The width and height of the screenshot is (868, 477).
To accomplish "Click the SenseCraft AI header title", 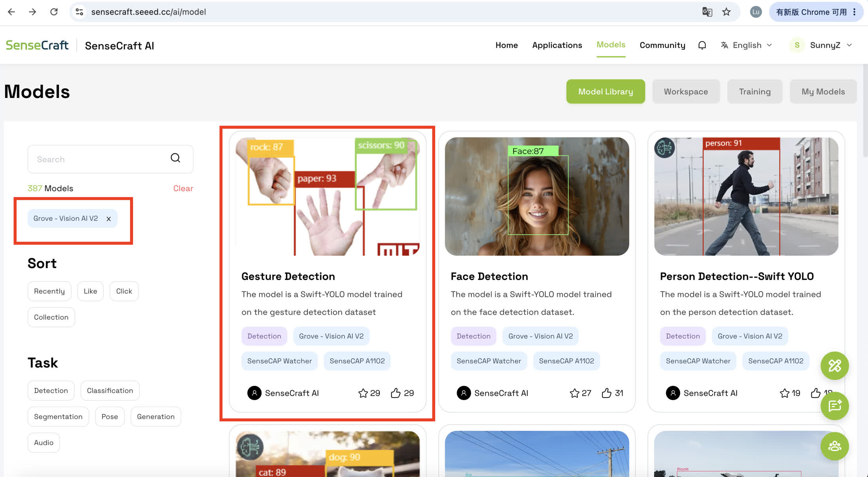I will point(119,46).
